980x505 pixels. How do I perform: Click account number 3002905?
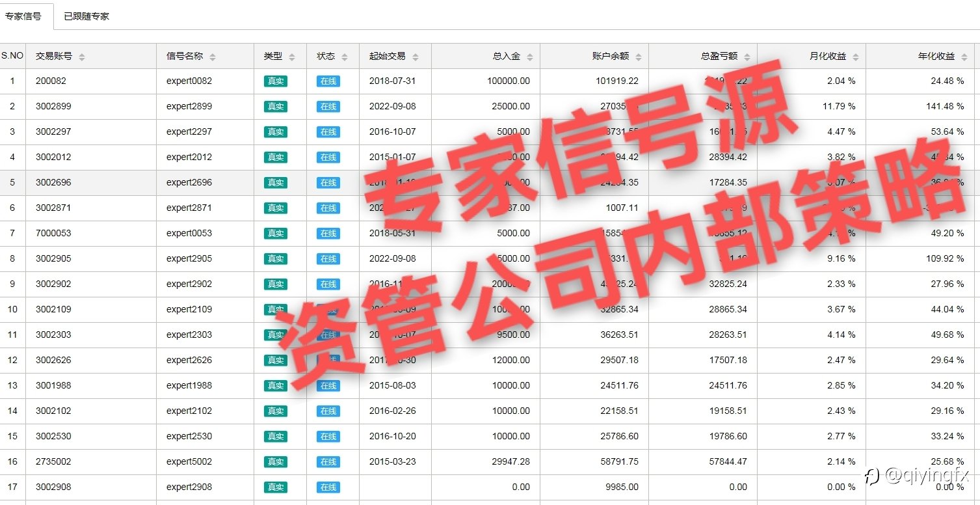point(53,259)
